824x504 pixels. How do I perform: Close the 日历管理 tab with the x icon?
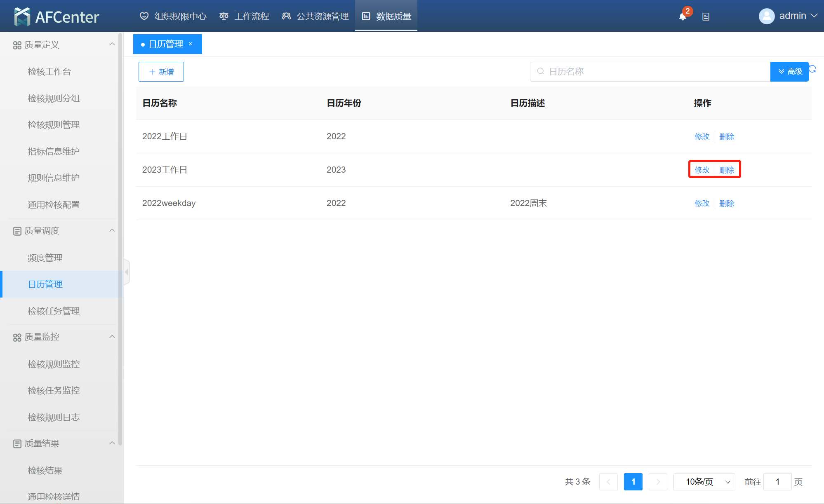coord(191,44)
